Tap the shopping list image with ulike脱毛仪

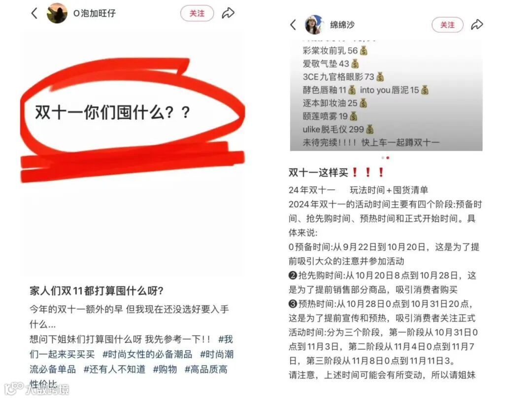(x=386, y=96)
